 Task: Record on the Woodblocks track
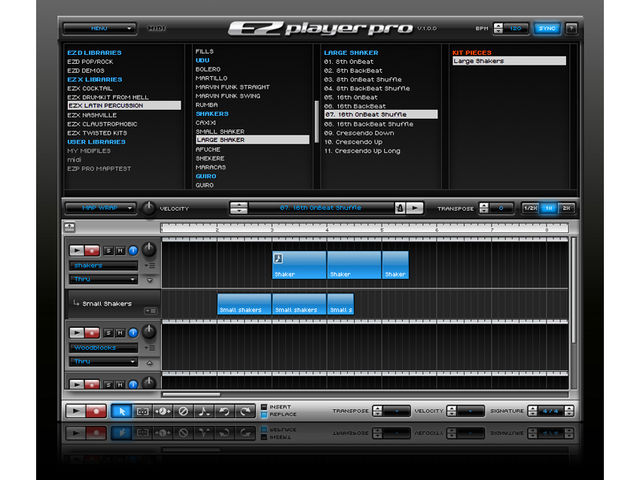coord(92,333)
